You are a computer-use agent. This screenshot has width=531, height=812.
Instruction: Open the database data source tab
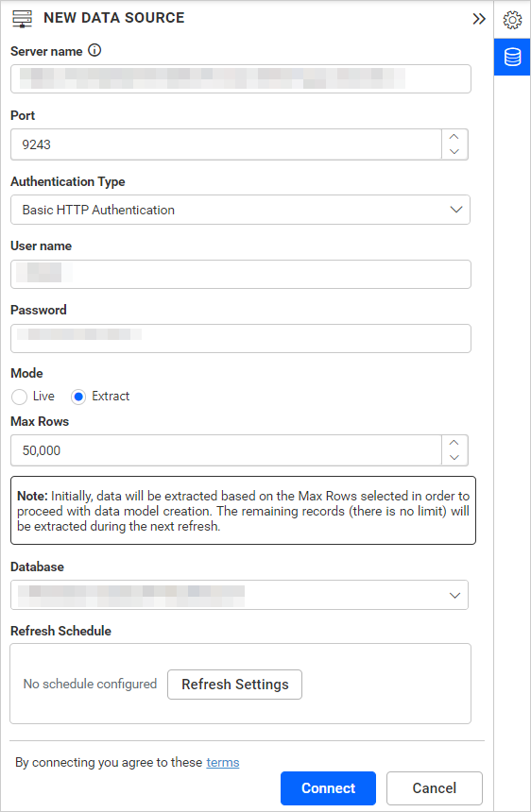click(x=512, y=57)
